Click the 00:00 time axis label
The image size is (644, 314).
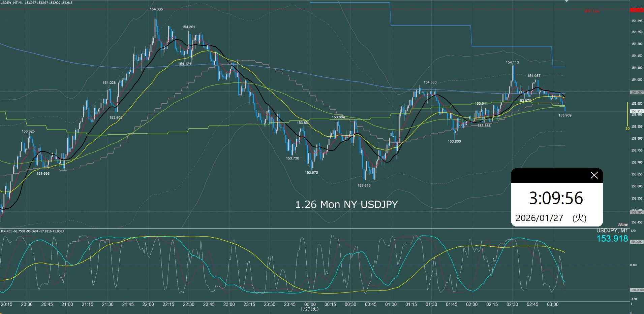tap(310, 304)
